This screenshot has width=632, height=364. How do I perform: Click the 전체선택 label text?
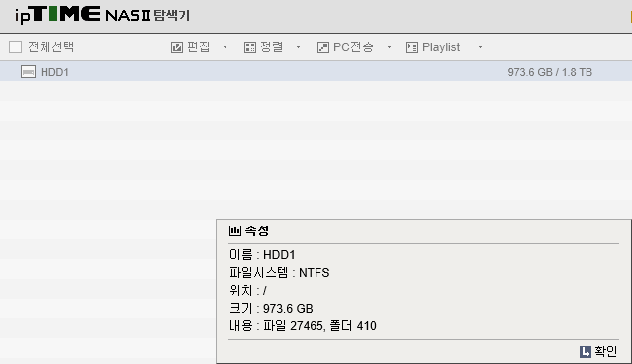(50, 47)
